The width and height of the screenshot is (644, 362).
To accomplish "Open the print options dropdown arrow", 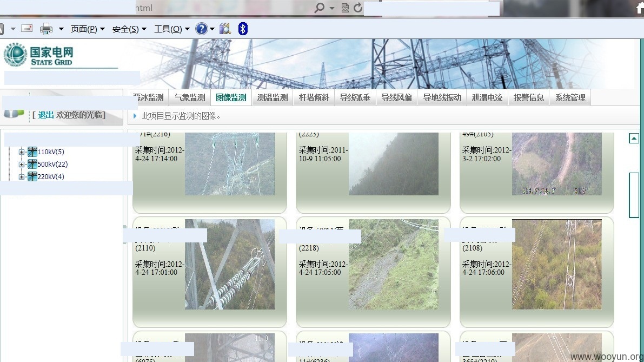I will point(61,29).
